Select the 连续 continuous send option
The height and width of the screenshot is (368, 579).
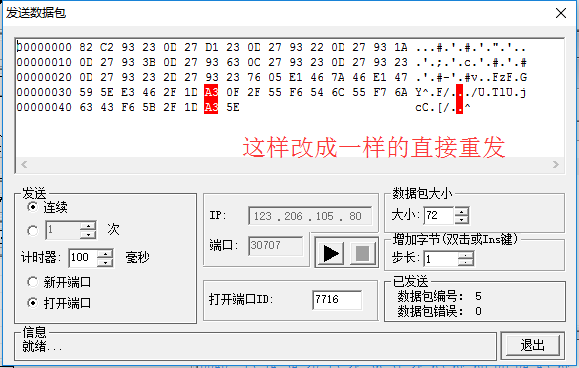click(33, 207)
